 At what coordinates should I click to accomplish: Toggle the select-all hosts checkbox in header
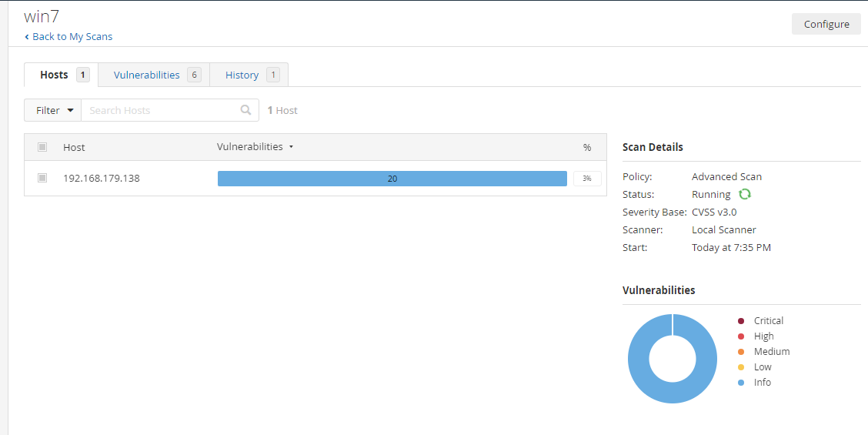pos(42,147)
